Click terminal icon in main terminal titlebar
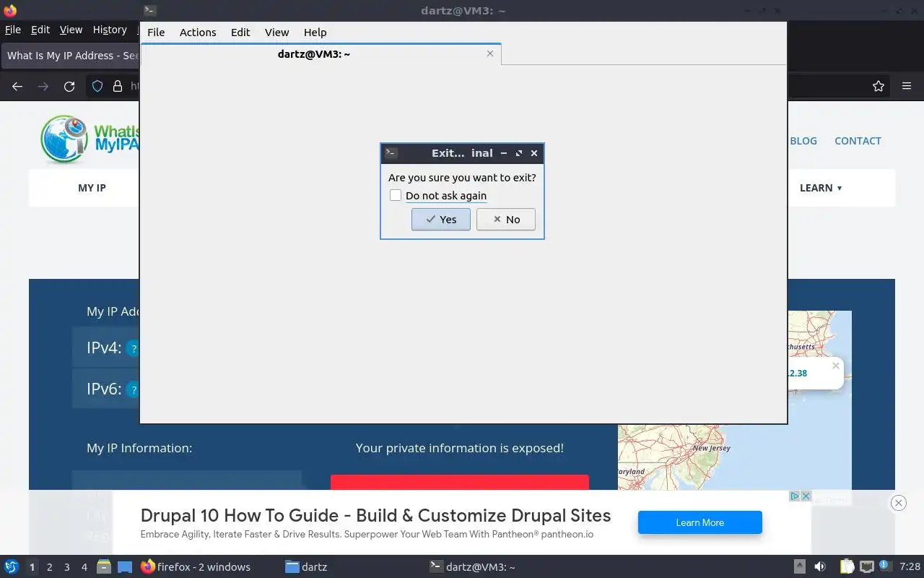 click(149, 10)
